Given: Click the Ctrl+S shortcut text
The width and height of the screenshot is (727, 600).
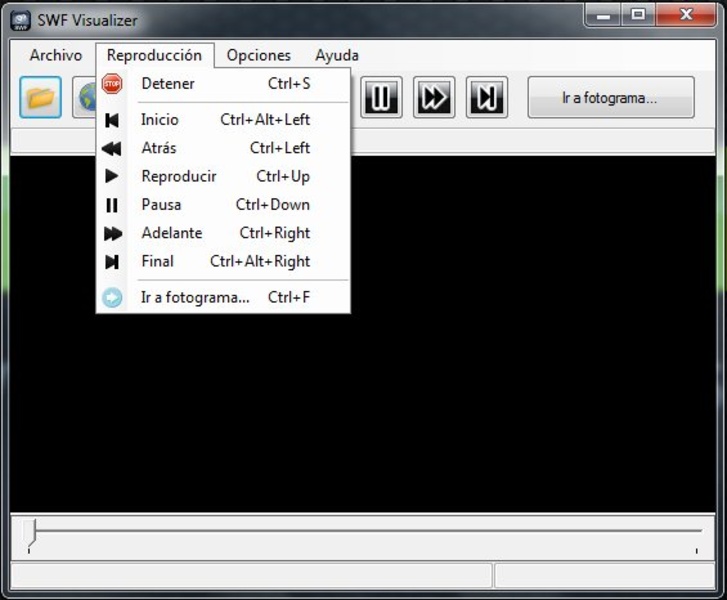Looking at the screenshot, I should click(289, 84).
